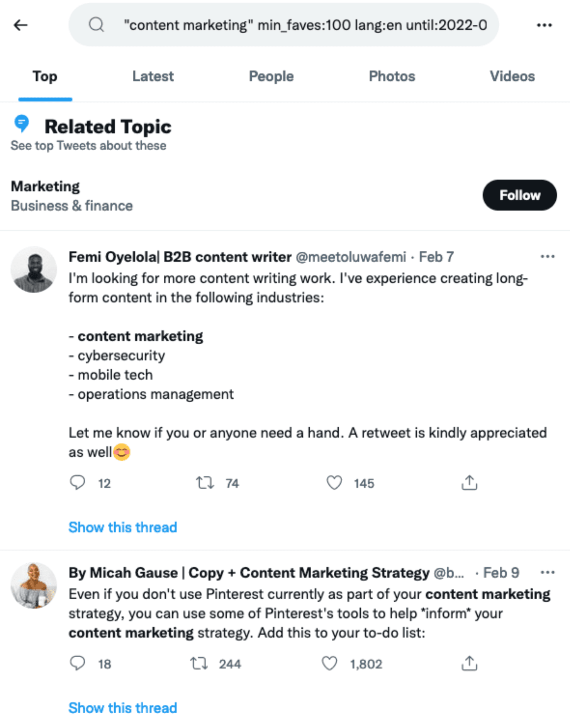
Task: Open Femi Oyelola's profile picture
Action: (34, 269)
